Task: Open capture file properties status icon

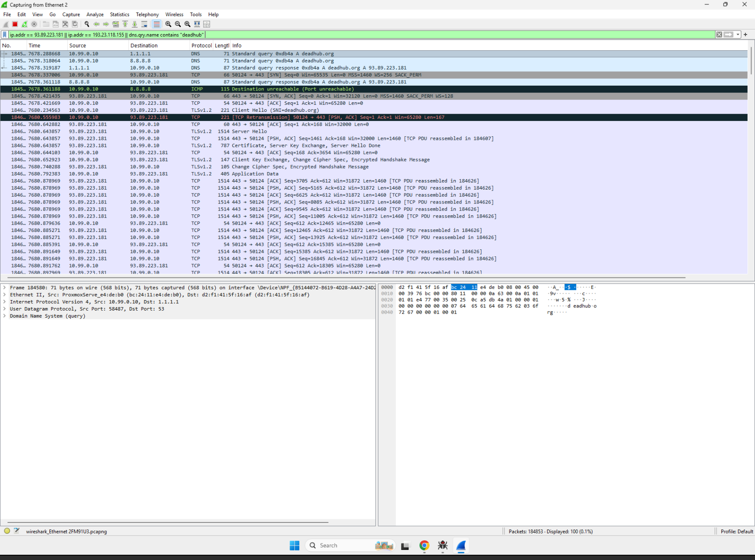Action: 17,531
